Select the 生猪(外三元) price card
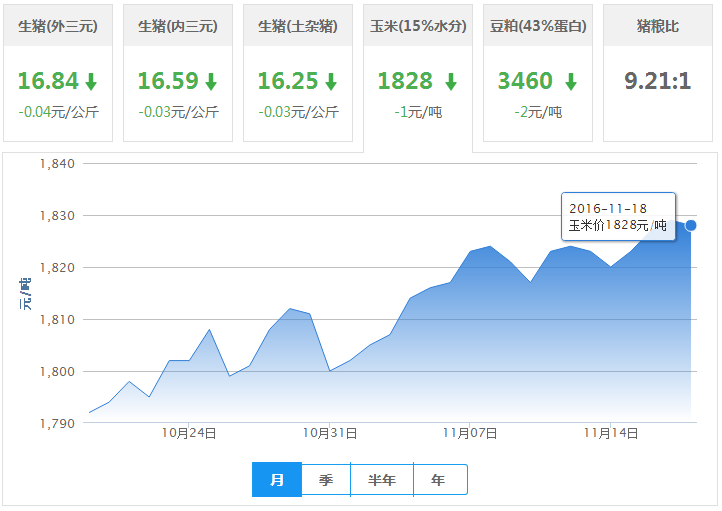 pyautogui.click(x=58, y=73)
